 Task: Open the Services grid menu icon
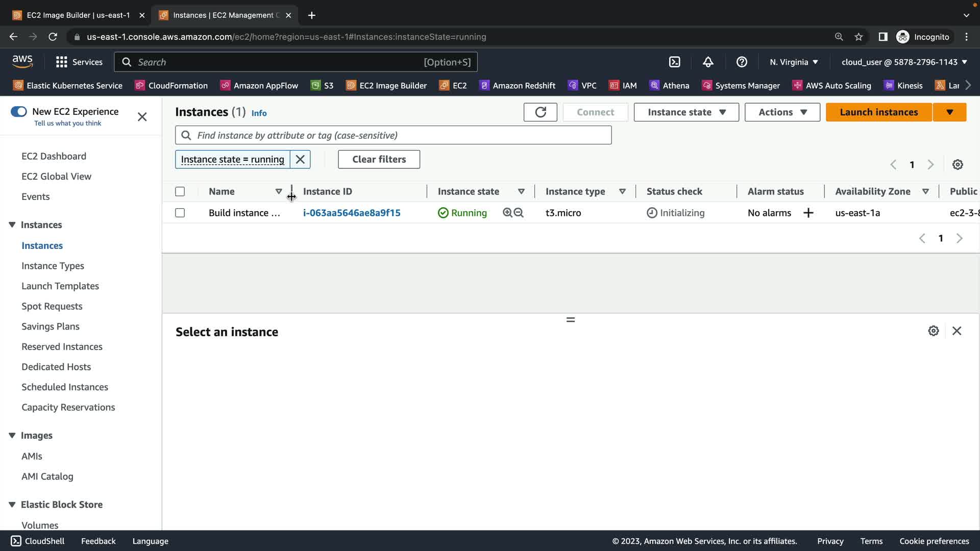coord(62,62)
